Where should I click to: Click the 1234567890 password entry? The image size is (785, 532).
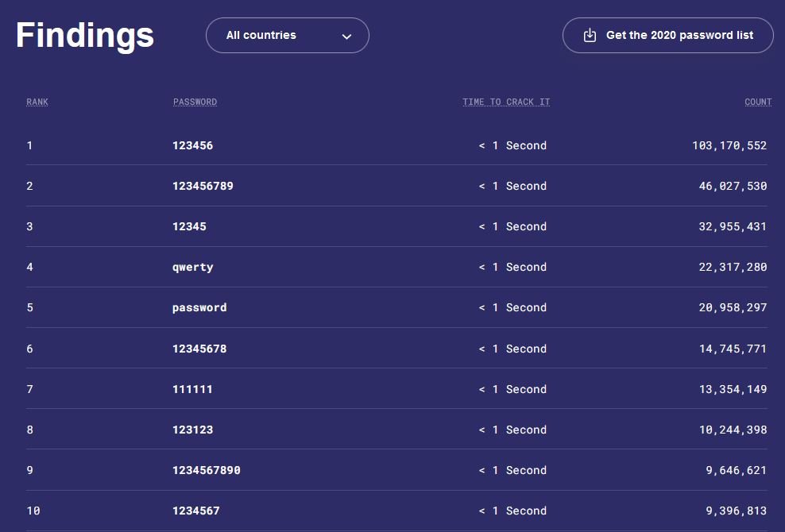point(206,471)
